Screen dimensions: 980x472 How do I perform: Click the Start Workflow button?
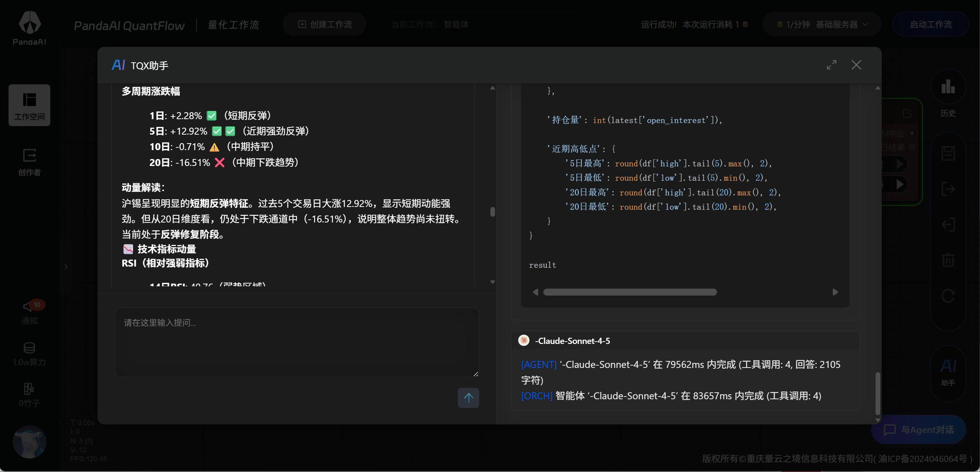click(930, 24)
